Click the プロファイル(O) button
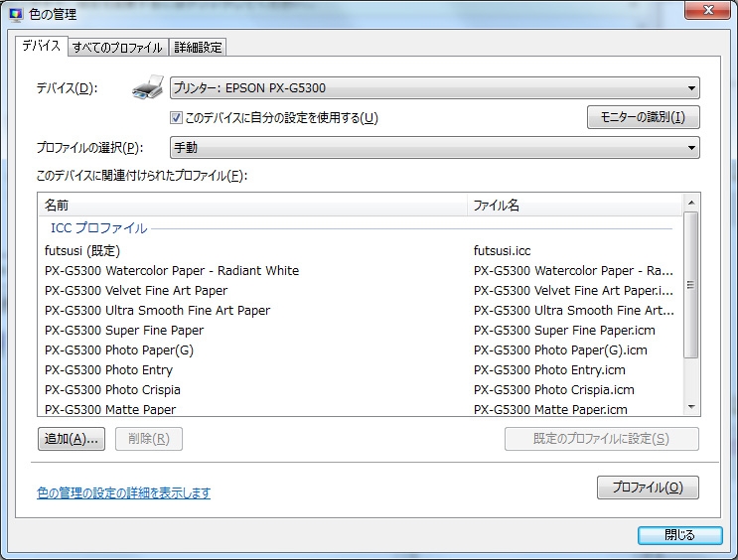This screenshot has height=560, width=738. tap(648, 488)
